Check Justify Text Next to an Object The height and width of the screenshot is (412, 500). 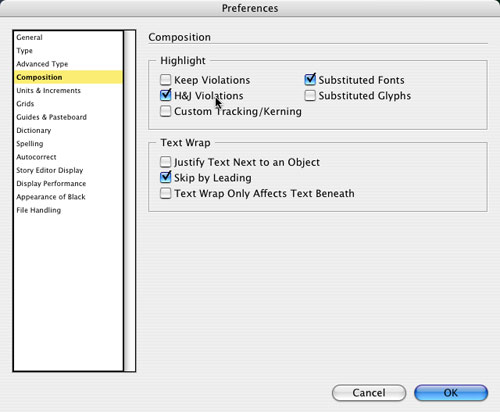165,162
